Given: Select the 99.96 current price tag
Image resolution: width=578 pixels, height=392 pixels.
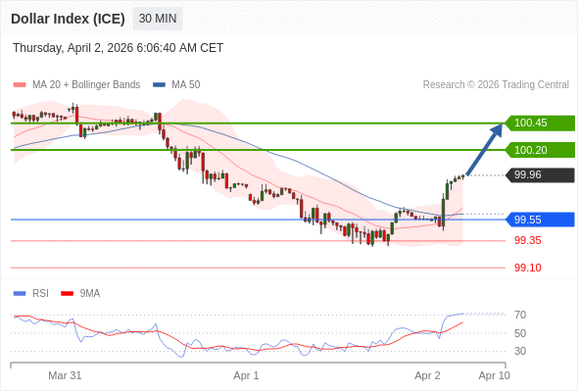Looking at the screenshot, I should 539,174.
